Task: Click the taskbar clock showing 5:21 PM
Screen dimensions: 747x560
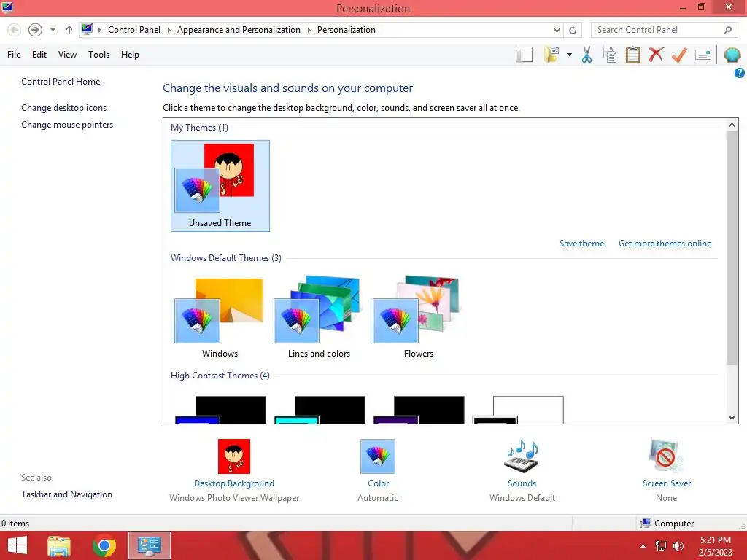Action: click(x=715, y=546)
